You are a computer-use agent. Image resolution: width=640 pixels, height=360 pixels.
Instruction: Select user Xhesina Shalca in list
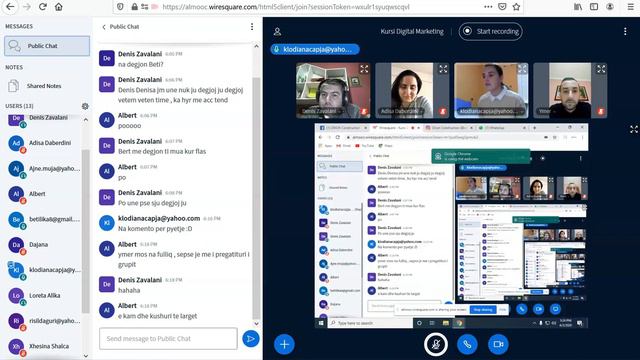[x=44, y=346]
